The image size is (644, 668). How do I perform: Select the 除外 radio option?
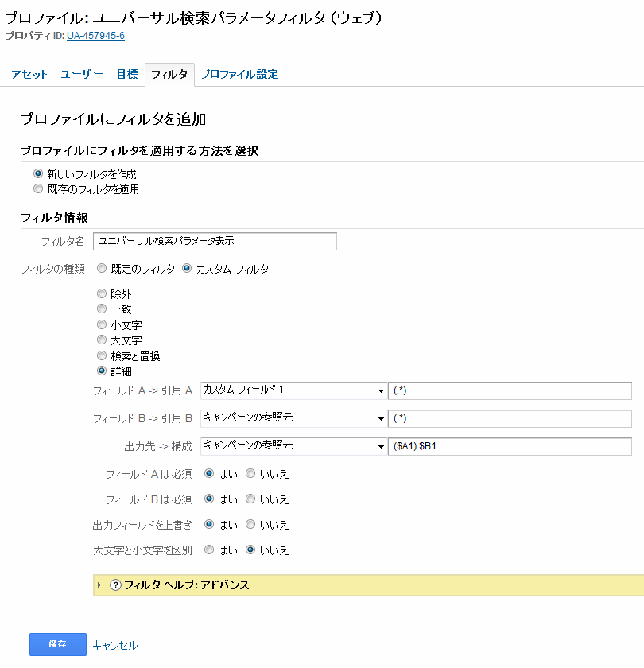pos(101,293)
